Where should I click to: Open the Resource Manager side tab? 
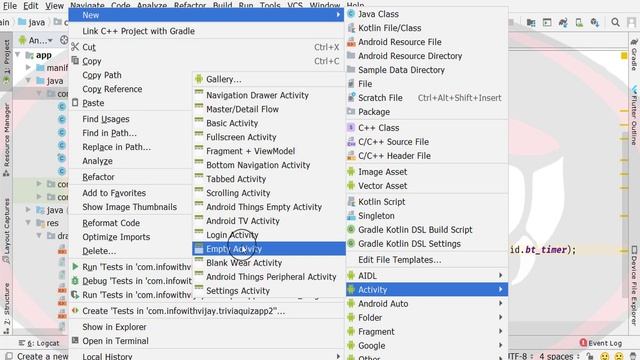tap(6, 140)
